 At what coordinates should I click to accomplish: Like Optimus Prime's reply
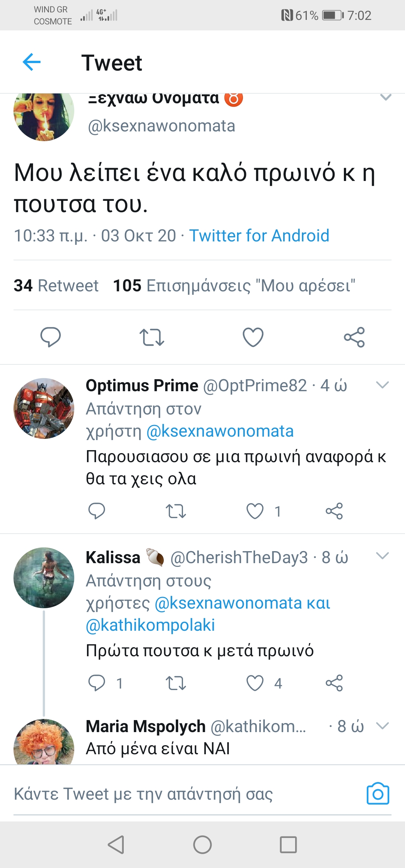tap(255, 511)
